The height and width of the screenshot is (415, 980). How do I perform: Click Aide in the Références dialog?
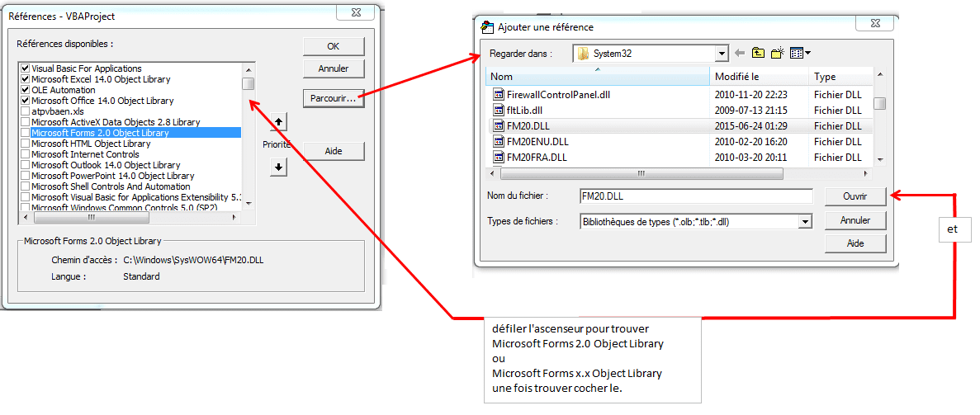coord(333,151)
